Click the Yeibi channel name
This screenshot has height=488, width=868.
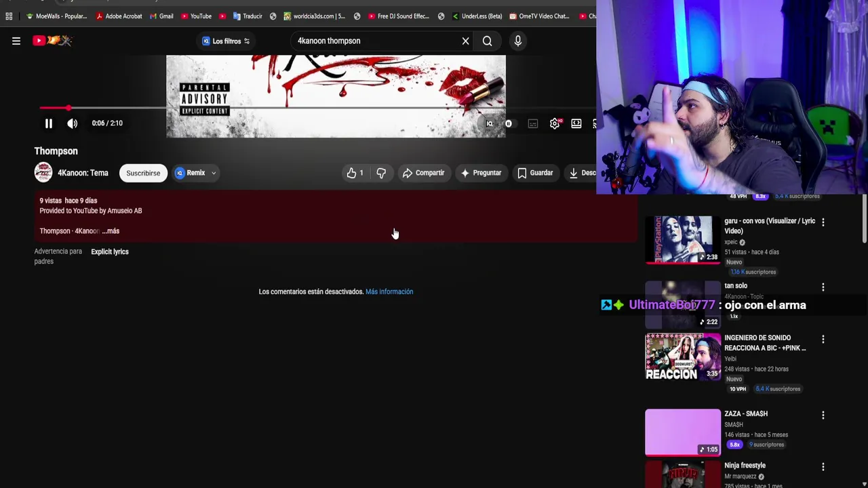point(730,359)
